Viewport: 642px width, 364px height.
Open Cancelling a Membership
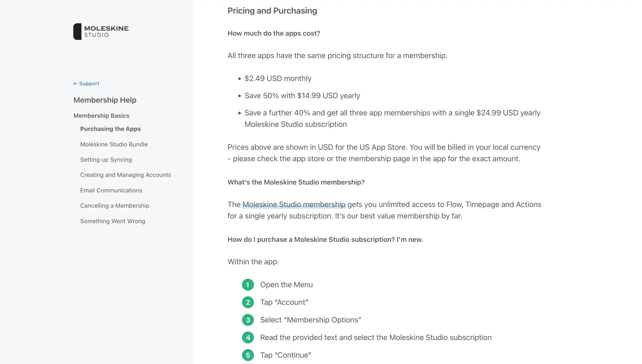115,206
